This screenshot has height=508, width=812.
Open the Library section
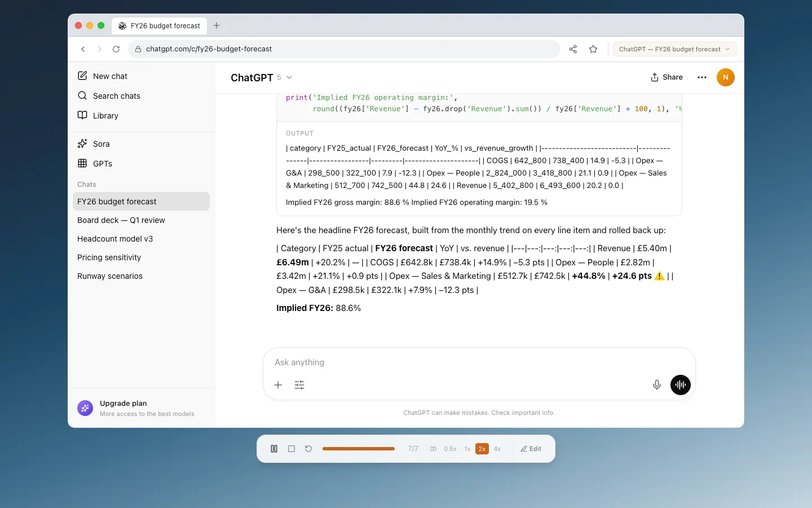click(105, 116)
